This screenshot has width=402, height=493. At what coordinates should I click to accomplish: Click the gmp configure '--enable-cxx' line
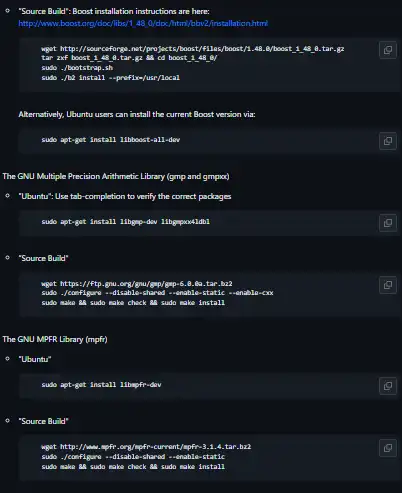(x=157, y=293)
